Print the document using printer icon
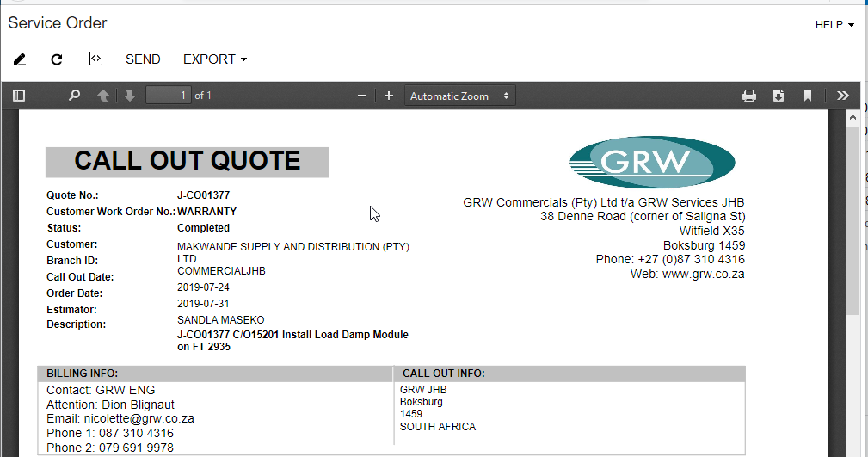The height and width of the screenshot is (457, 868). [749, 96]
